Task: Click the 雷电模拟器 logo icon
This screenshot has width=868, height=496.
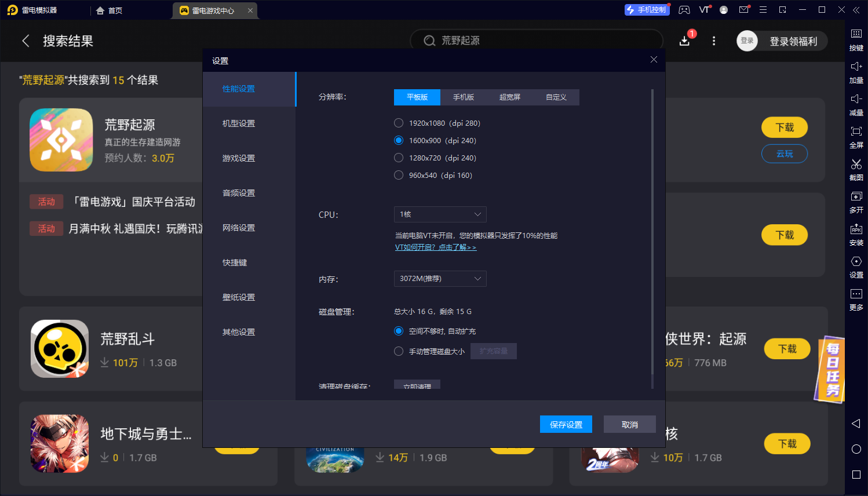Action: [x=12, y=10]
